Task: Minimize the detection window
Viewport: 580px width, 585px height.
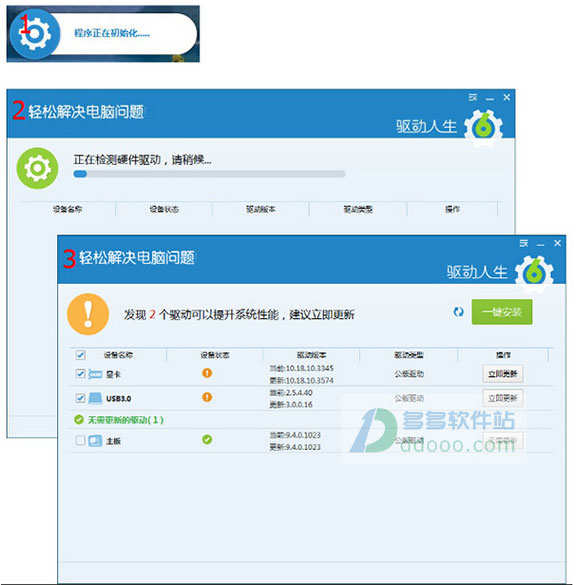Action: [x=490, y=98]
